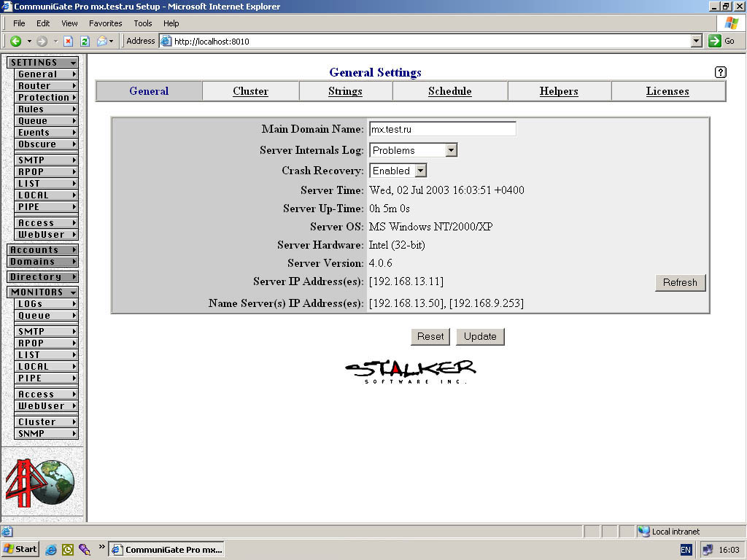This screenshot has height=560, width=747.
Task: Click the green Refresh page icon
Action: click(85, 42)
